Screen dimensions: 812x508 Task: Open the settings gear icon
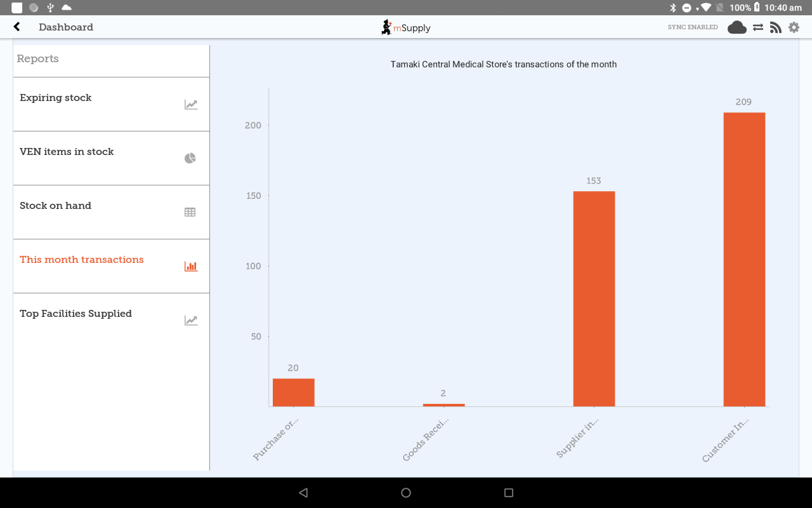[x=794, y=27]
